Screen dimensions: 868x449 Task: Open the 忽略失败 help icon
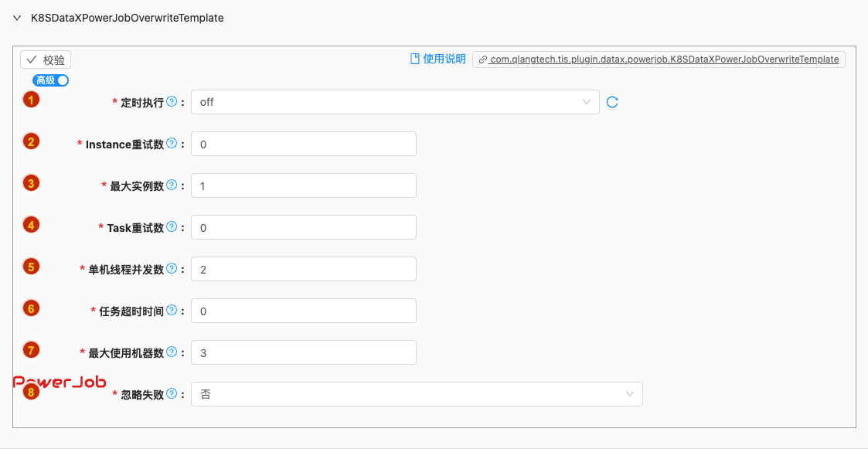click(x=172, y=393)
